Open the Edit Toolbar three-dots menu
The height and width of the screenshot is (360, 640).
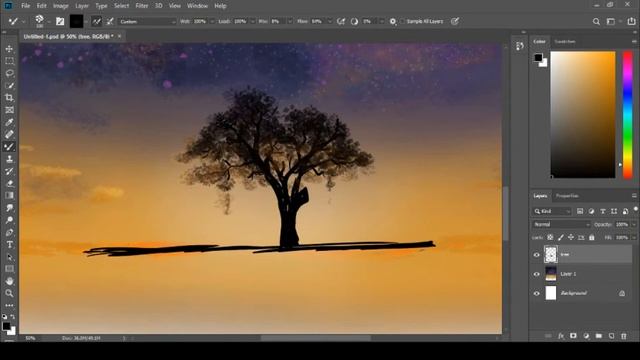(9, 305)
